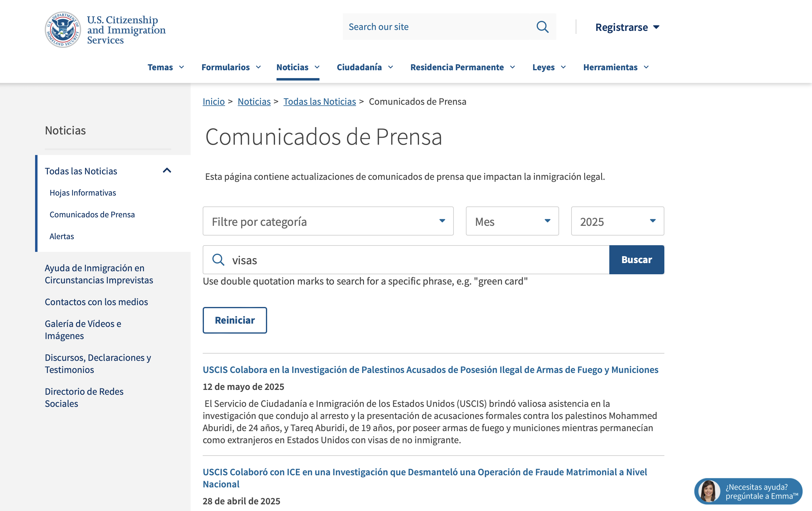Collapse Todas las Noticias section chevron

coord(167,170)
